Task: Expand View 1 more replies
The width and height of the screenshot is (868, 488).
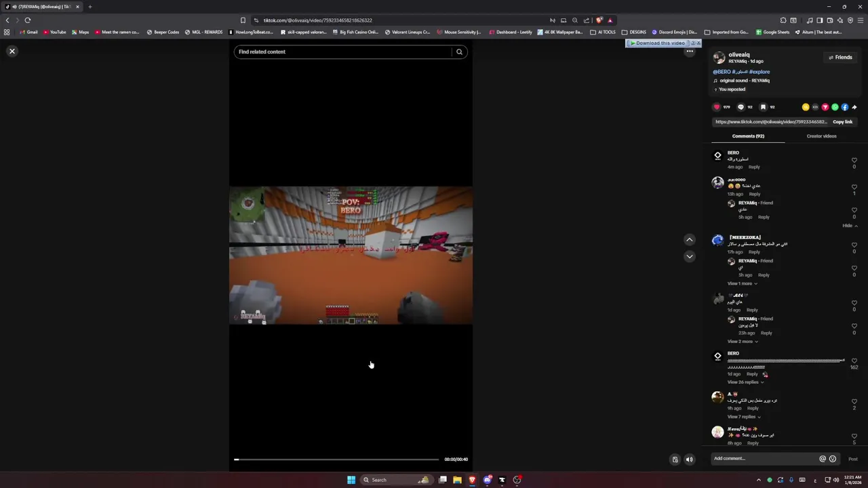Action: 742,283
